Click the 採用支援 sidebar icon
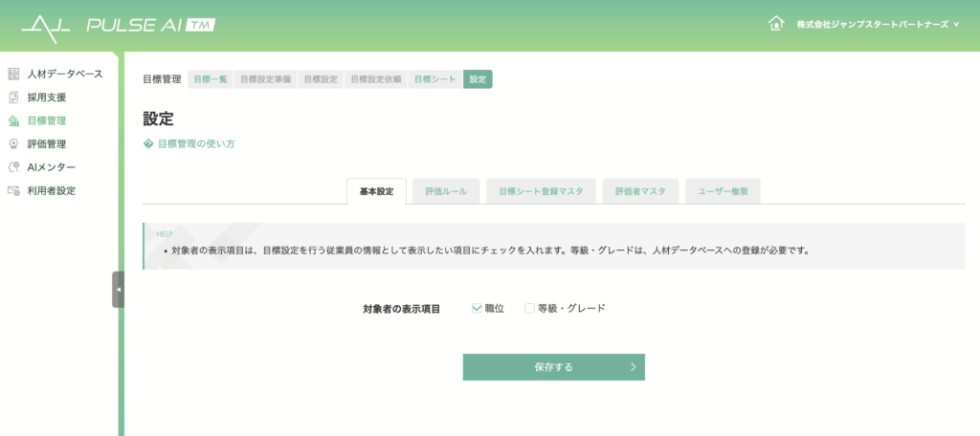Screen dimensions: 980x436 (13, 98)
